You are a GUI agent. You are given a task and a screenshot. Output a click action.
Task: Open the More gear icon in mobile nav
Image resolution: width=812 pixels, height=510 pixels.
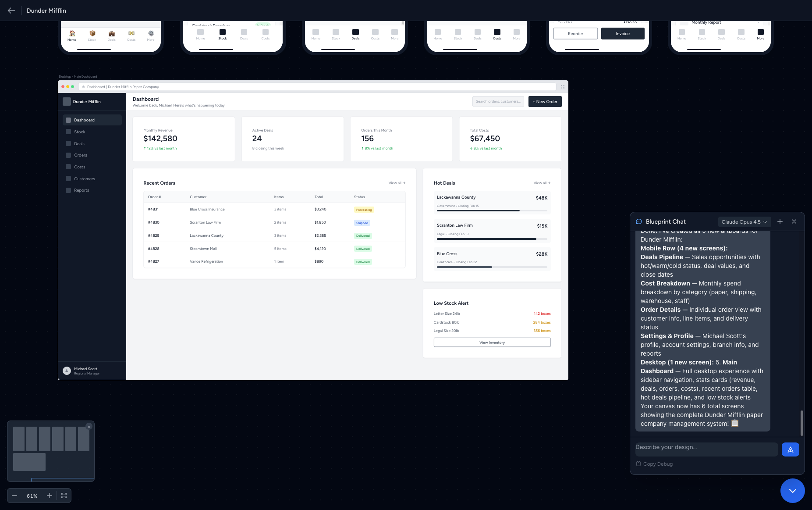click(x=151, y=34)
